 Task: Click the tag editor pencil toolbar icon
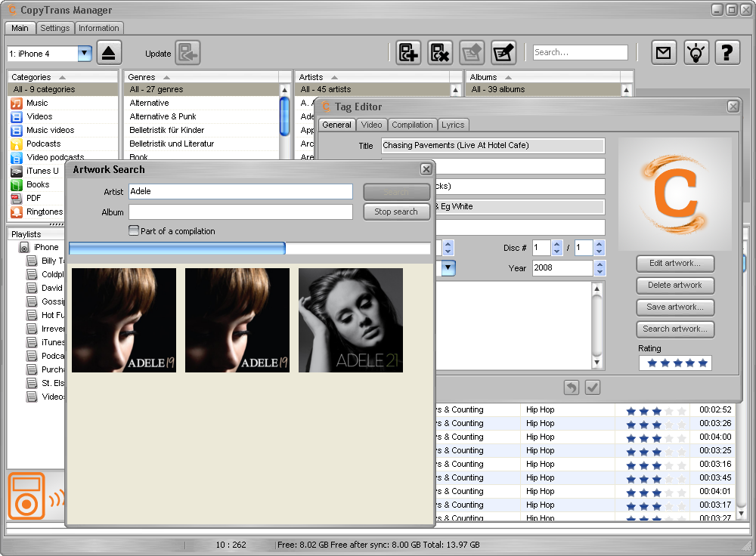(x=503, y=53)
